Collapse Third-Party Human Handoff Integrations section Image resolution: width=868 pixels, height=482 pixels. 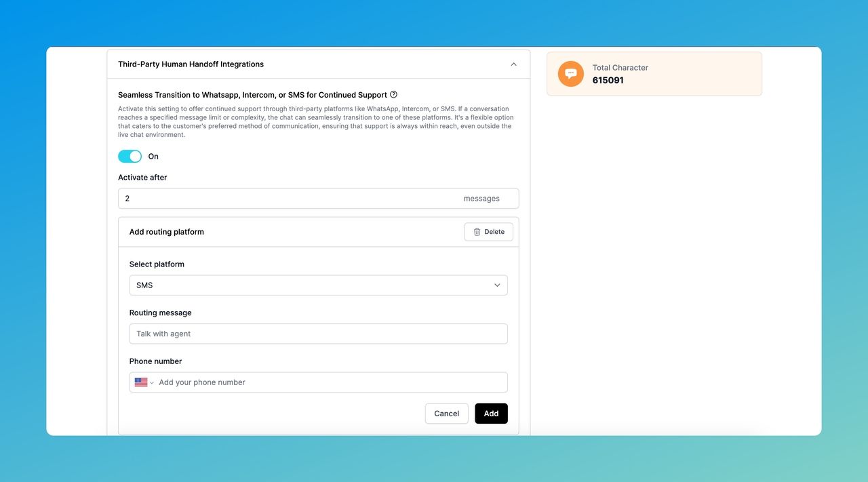tap(513, 64)
